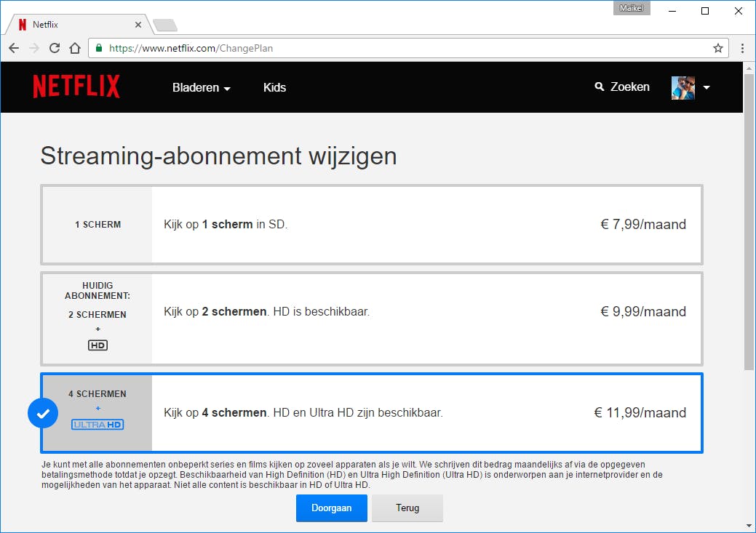Click 'Kijk op 1 scherm in SD.' text
The height and width of the screenshot is (533, 756).
pos(226,225)
